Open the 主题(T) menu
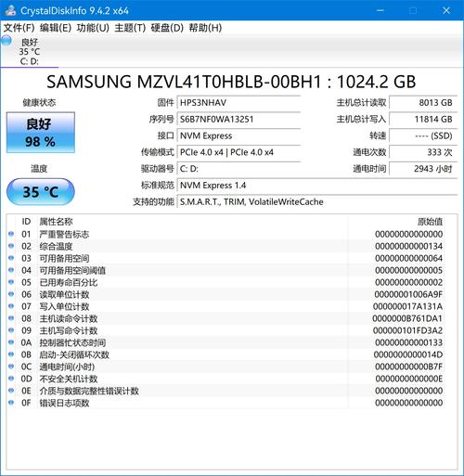464x476 pixels. [130, 28]
